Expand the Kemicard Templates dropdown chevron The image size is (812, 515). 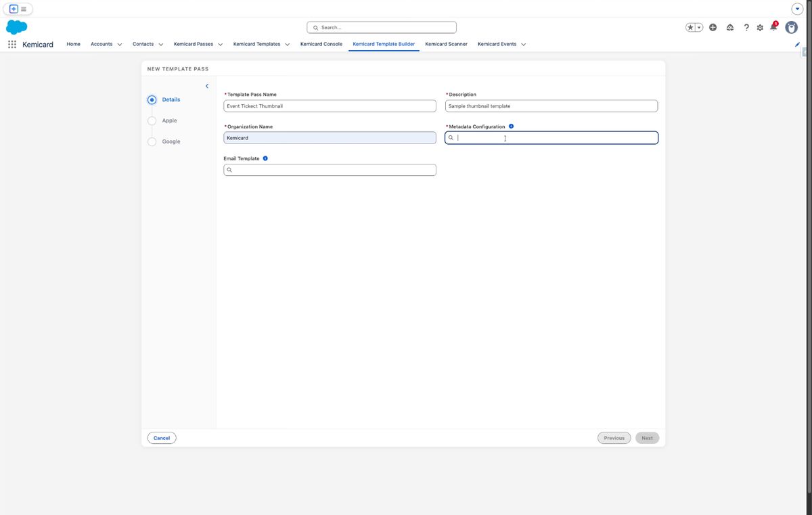[x=288, y=45]
